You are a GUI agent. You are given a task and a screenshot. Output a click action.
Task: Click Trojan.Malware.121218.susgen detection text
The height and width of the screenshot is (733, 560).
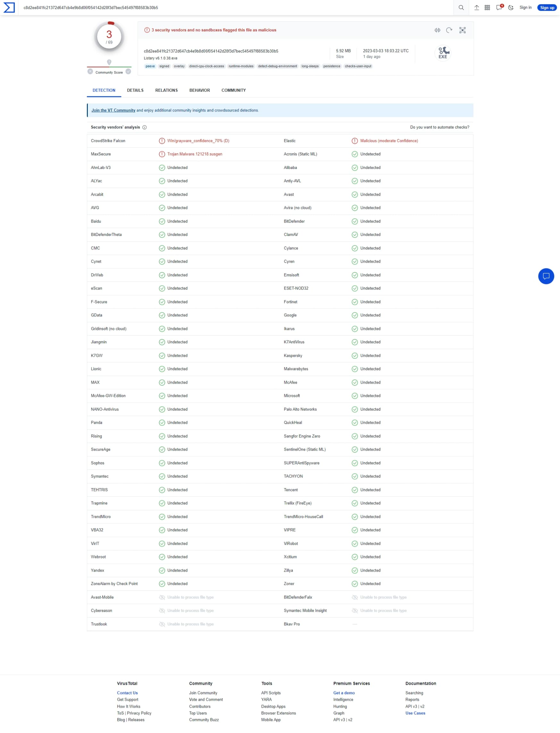tap(195, 154)
